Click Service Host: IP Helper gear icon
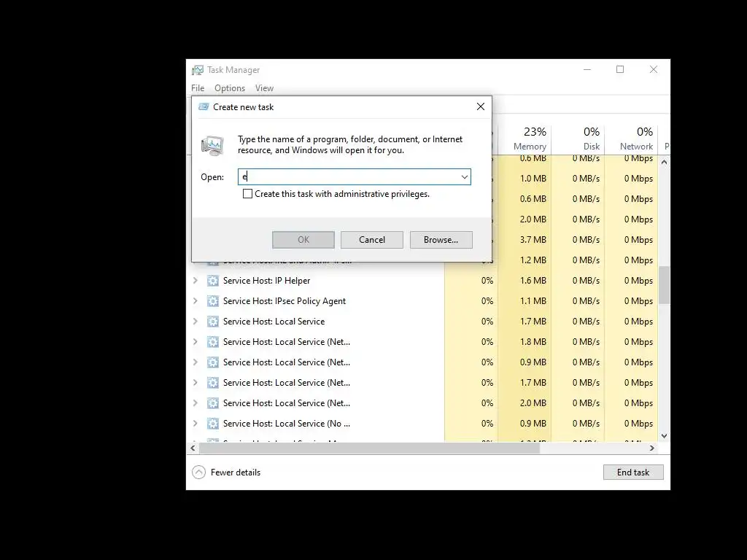 coord(213,281)
